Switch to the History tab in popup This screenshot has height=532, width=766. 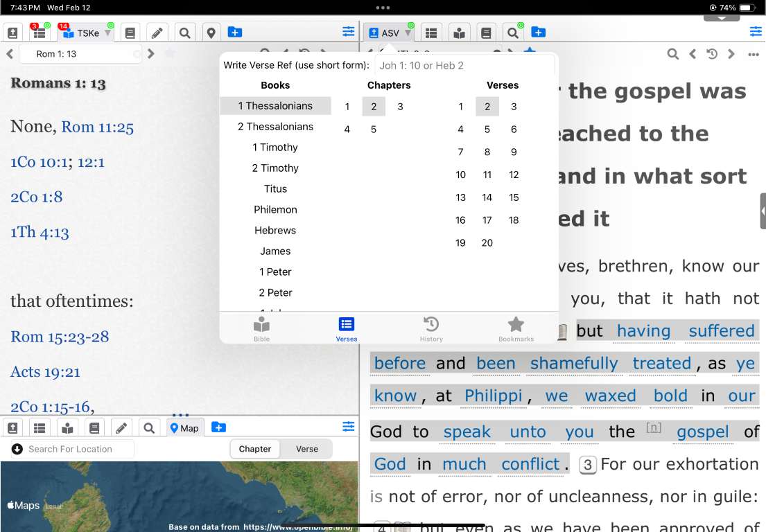[431, 329]
